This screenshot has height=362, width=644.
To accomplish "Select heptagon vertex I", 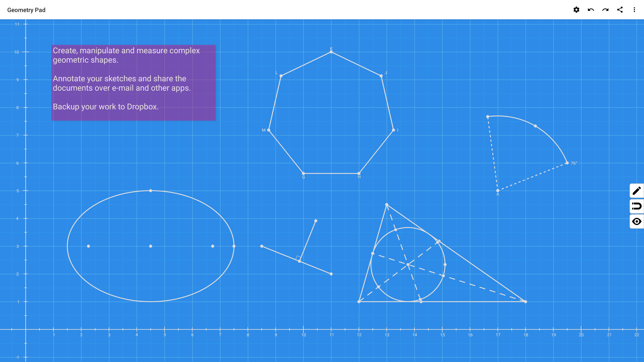I will (x=393, y=130).
